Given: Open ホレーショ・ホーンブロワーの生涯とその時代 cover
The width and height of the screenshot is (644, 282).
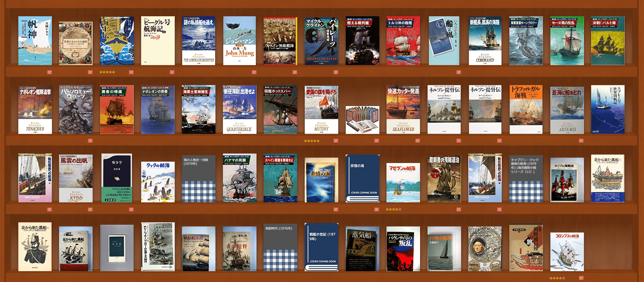Looking at the screenshot, I should point(158,247).
